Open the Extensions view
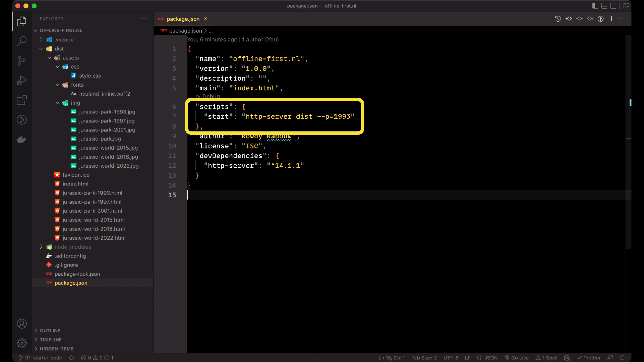 (22, 100)
